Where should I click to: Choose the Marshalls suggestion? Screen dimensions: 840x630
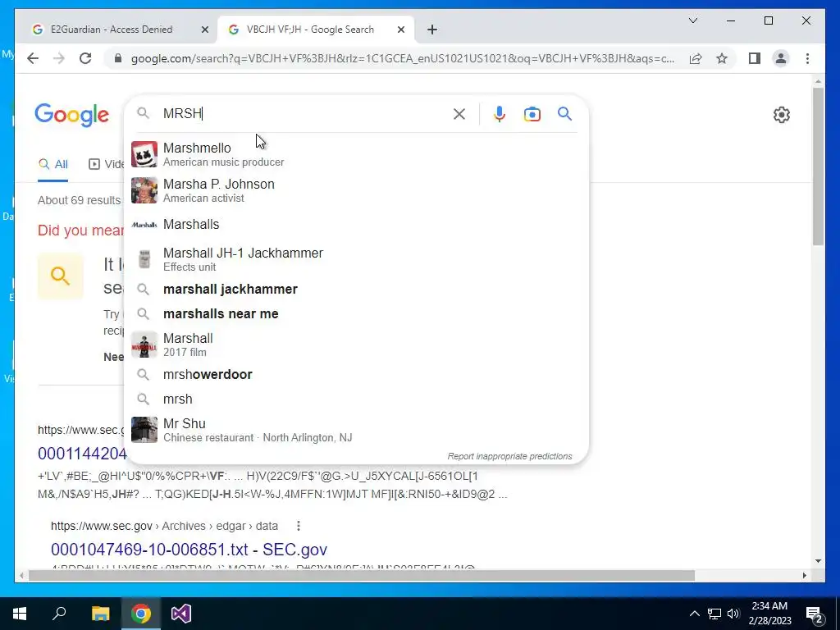click(356, 224)
